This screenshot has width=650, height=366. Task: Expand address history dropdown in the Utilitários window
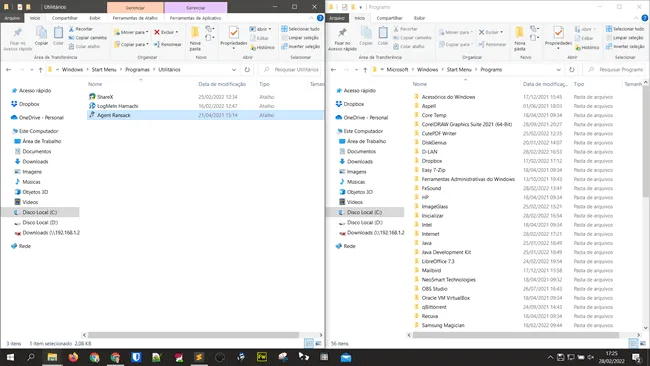click(234, 70)
